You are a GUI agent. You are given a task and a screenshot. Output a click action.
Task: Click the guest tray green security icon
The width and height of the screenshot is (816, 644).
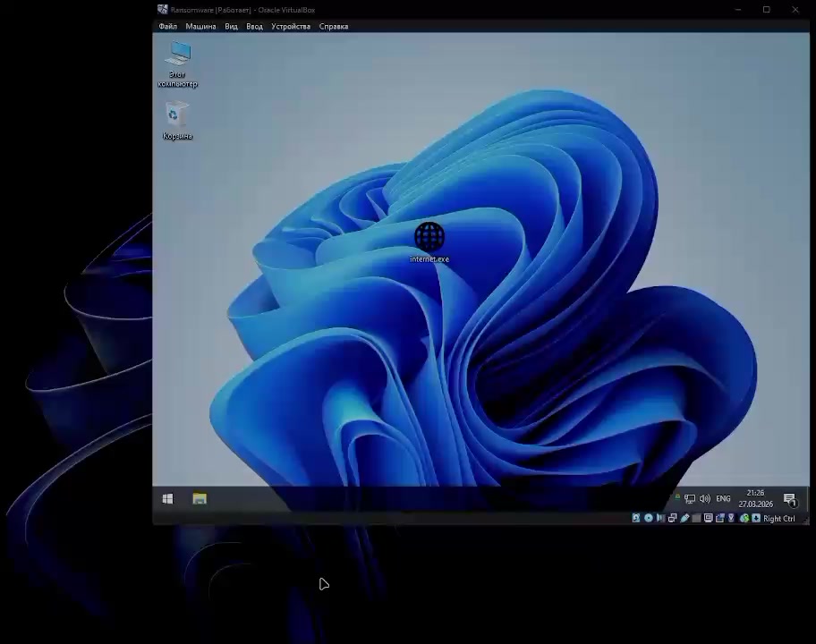[x=677, y=497]
